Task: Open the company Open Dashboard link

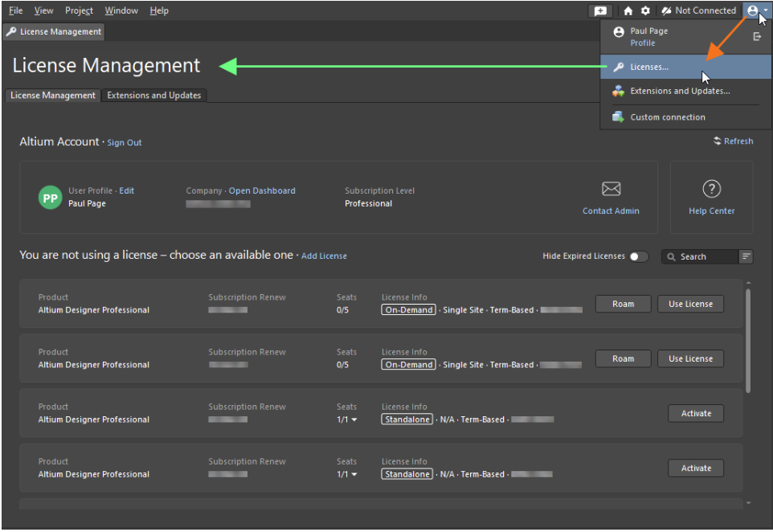Action: (262, 190)
